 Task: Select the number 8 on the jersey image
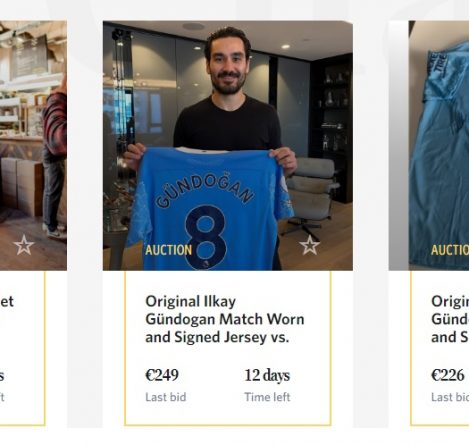point(206,237)
